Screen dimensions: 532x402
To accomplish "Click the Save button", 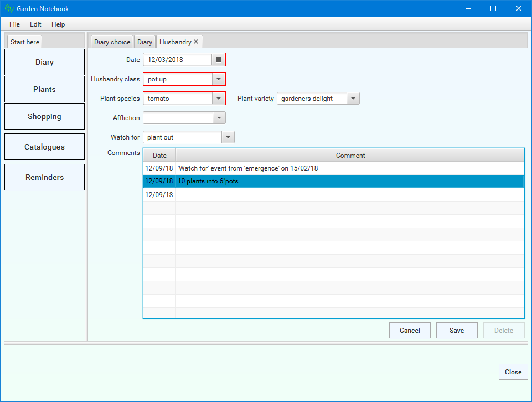I will [457, 331].
